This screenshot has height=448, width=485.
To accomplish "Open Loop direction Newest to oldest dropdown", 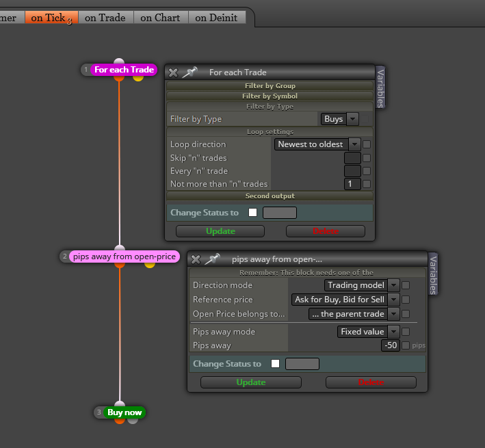I will point(317,144).
